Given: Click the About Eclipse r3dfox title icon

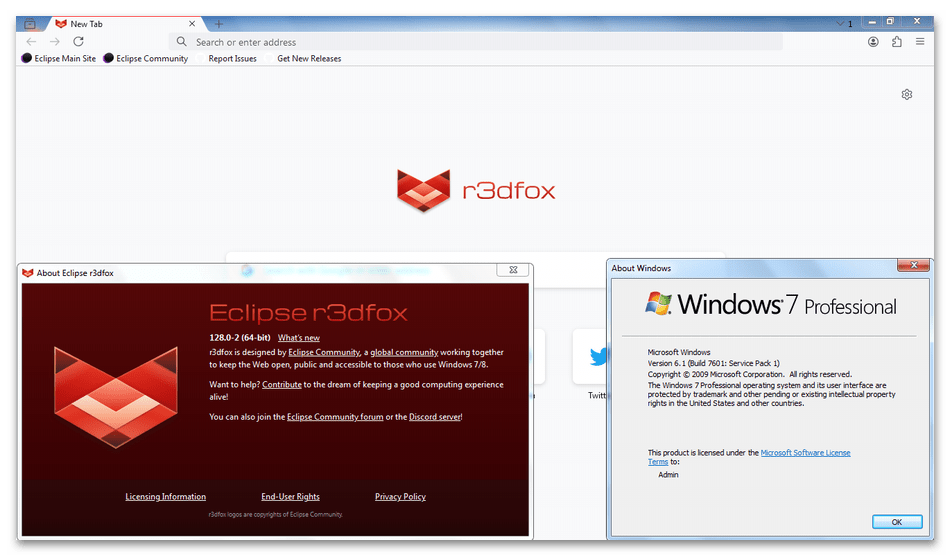Looking at the screenshot, I should (x=27, y=273).
